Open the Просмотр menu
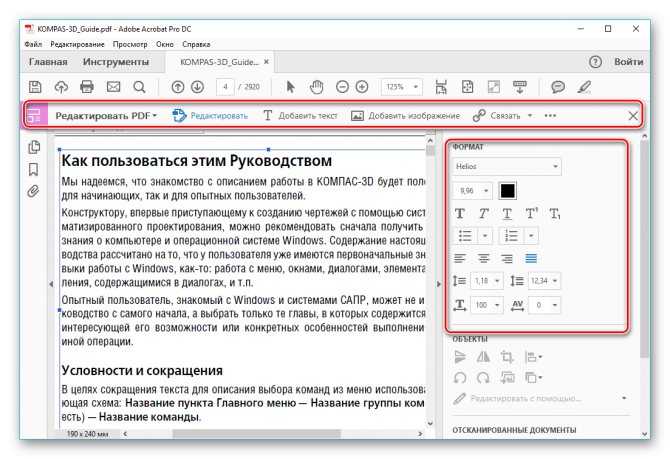This screenshot has width=670, height=459. pyautogui.click(x=130, y=44)
